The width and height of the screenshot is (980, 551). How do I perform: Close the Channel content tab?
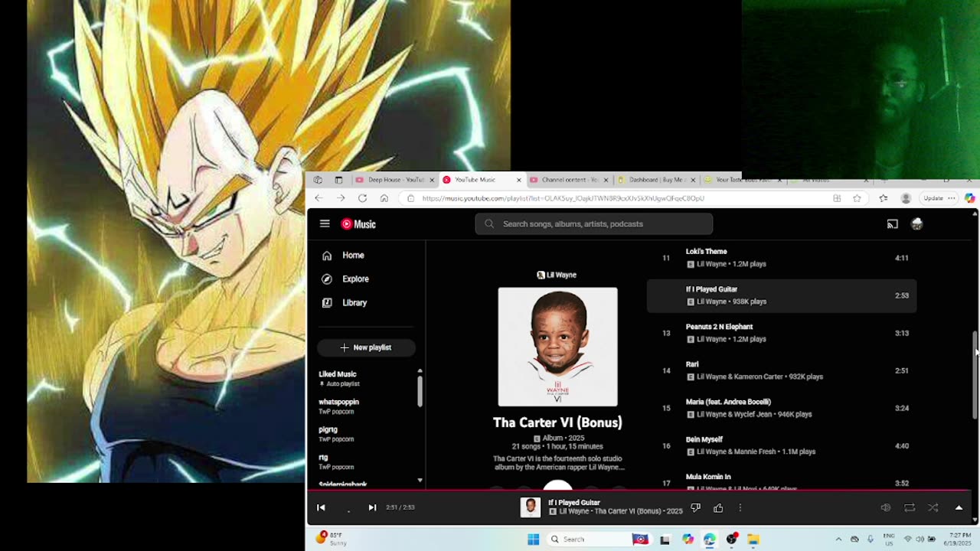click(606, 180)
